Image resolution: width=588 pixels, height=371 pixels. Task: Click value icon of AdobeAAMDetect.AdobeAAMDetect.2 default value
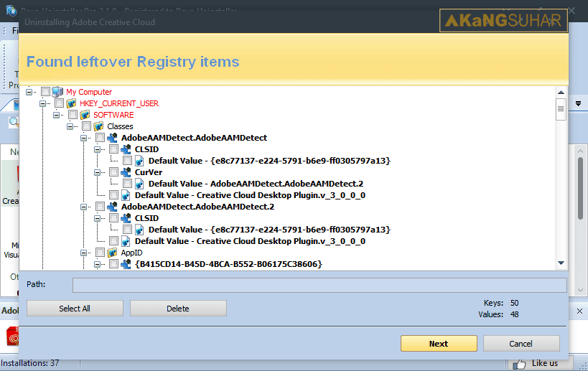139,184
